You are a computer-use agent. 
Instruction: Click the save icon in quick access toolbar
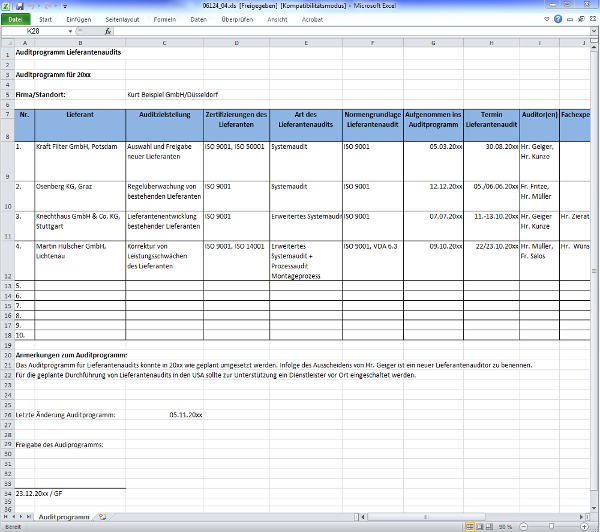click(x=17, y=6)
